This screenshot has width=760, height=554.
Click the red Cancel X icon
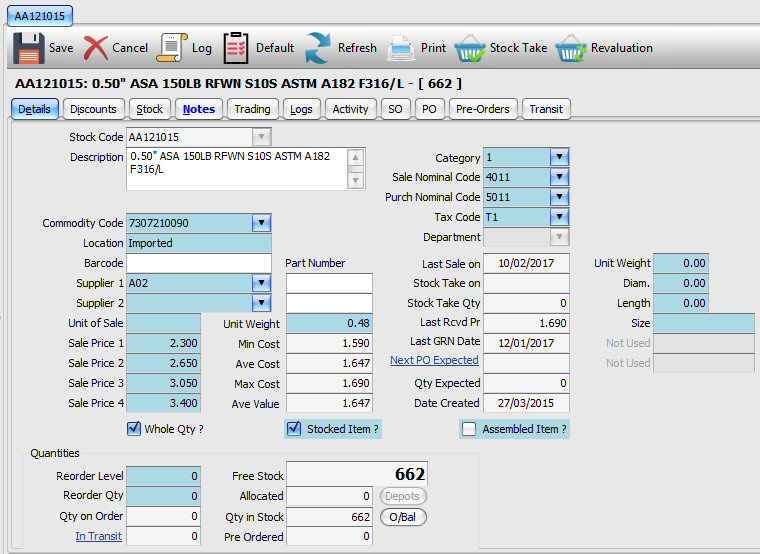point(96,47)
